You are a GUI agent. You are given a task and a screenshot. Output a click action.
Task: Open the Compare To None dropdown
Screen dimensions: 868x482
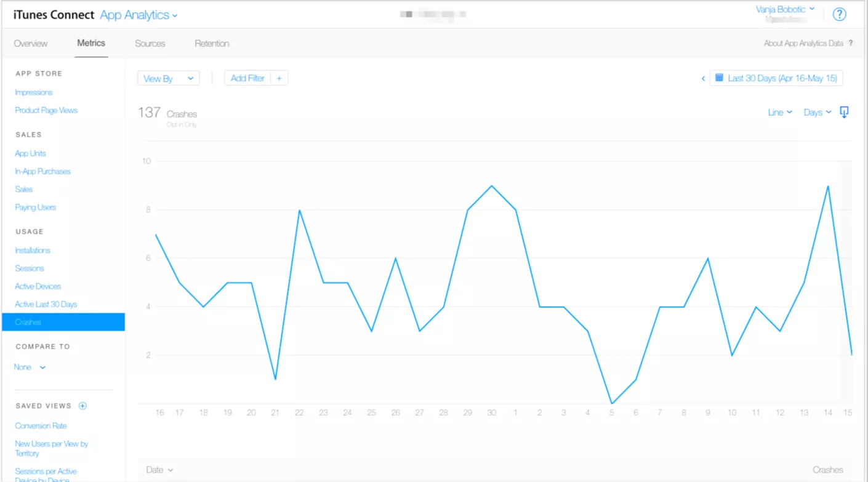[30, 367]
